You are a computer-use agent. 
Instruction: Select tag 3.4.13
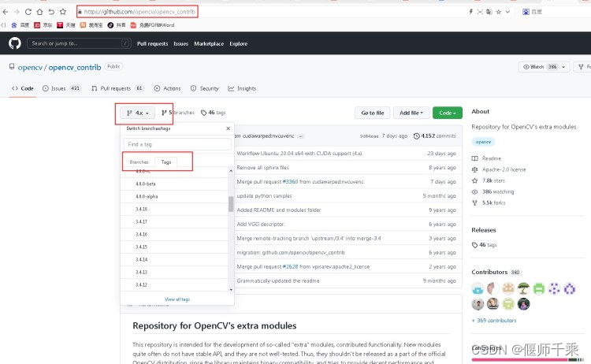tap(174, 273)
